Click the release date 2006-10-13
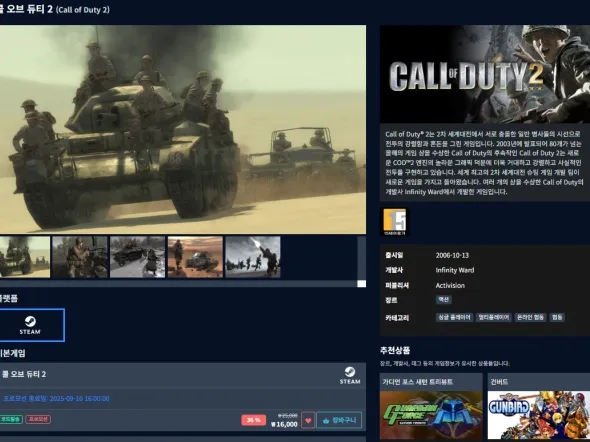The height and width of the screenshot is (442, 590). [x=452, y=255]
